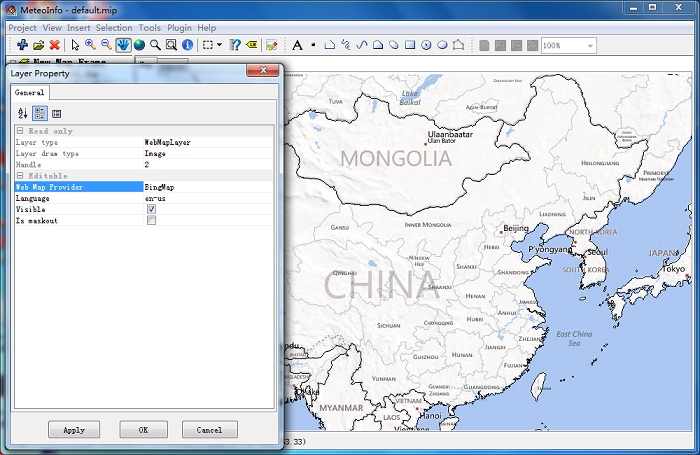Select the Language property label
The height and width of the screenshot is (455, 700).
tap(33, 198)
